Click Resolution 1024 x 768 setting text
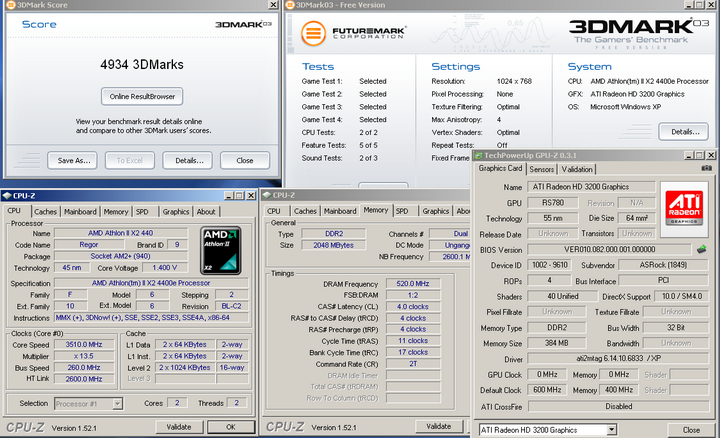This screenshot has width=720, height=438. point(514,81)
